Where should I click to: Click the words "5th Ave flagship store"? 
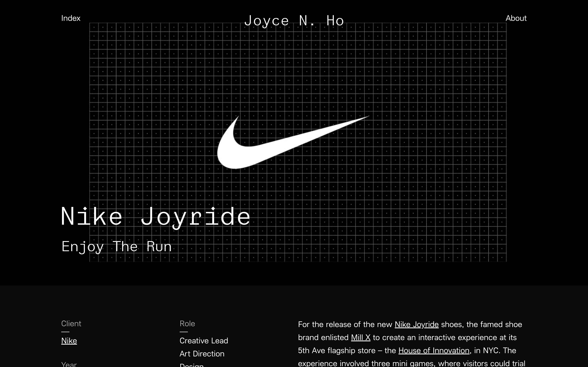click(x=336, y=351)
